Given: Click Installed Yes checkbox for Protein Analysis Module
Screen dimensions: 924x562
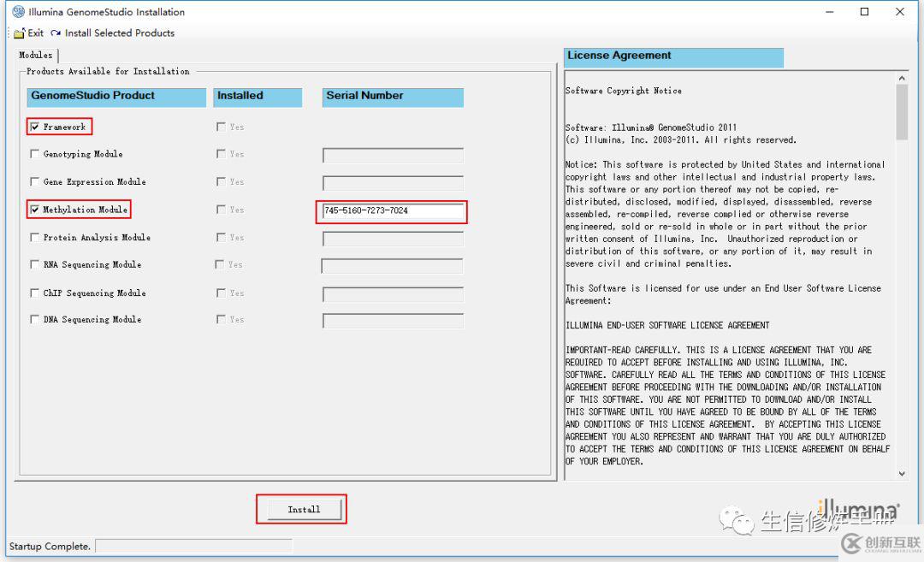Looking at the screenshot, I should click(x=221, y=237).
